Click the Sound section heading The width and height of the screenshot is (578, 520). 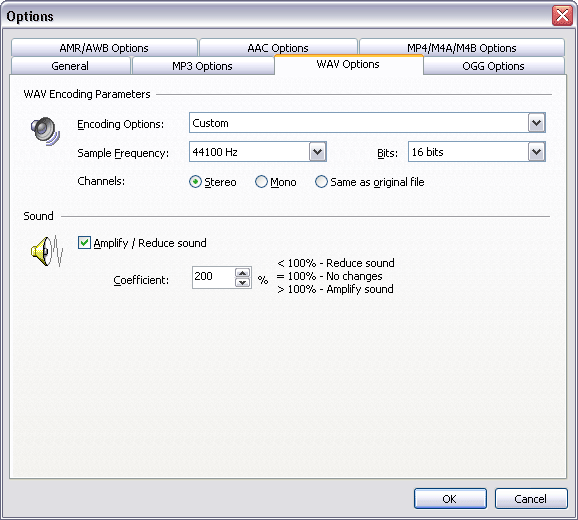[38, 216]
